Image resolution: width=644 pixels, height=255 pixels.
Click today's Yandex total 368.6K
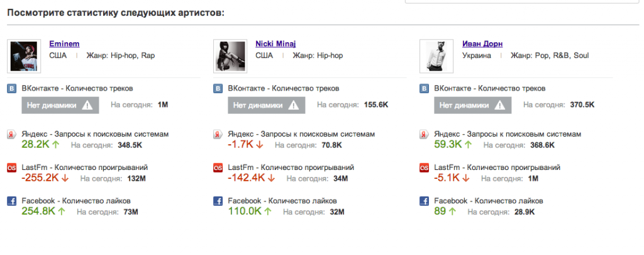pyautogui.click(x=542, y=145)
